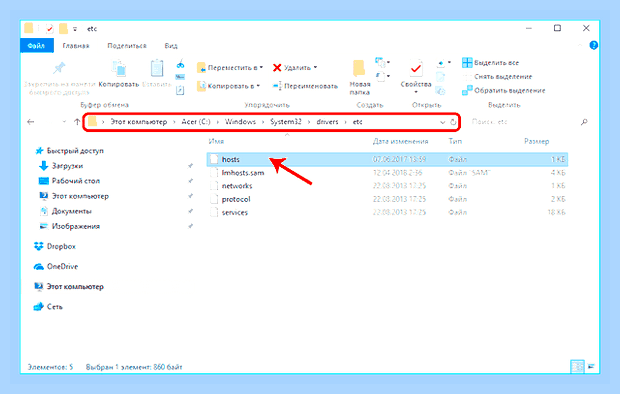Sort by Дата изменения column

(x=400, y=141)
